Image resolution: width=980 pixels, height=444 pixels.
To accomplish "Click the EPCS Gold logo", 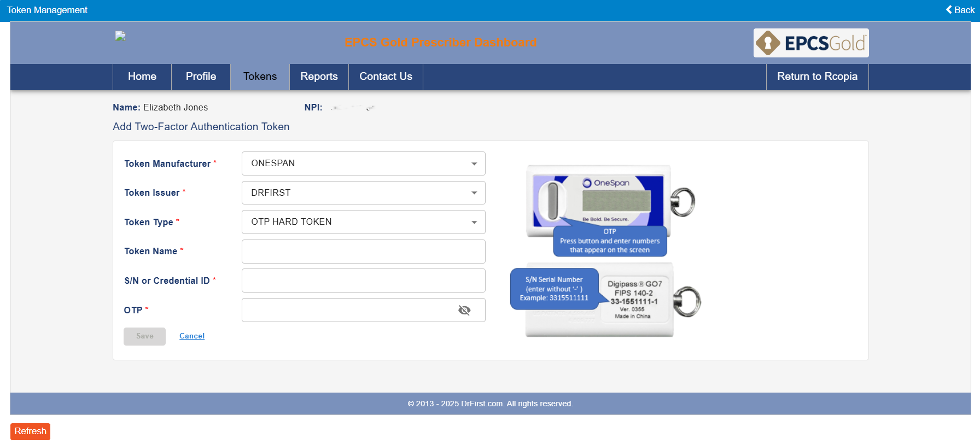I will click(x=810, y=43).
